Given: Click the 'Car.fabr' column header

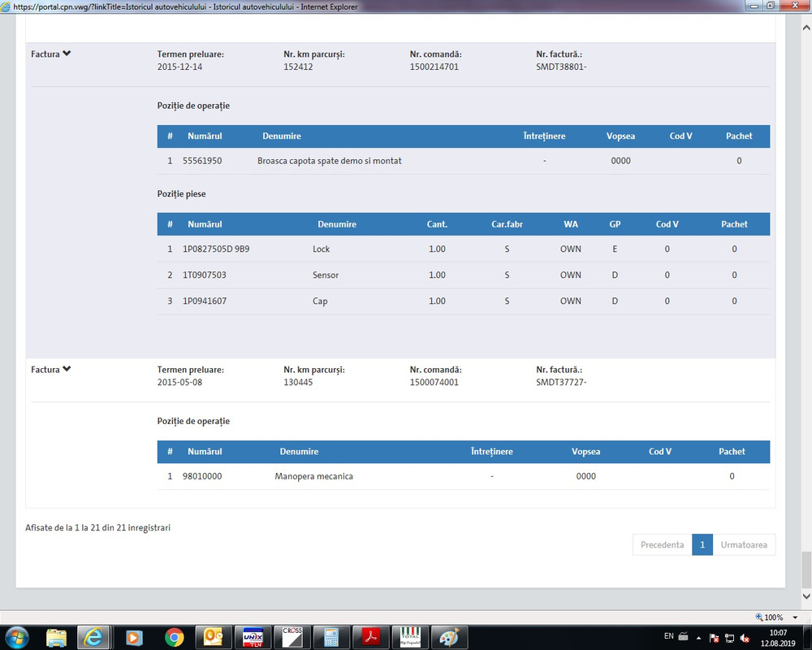Looking at the screenshot, I should [507, 224].
